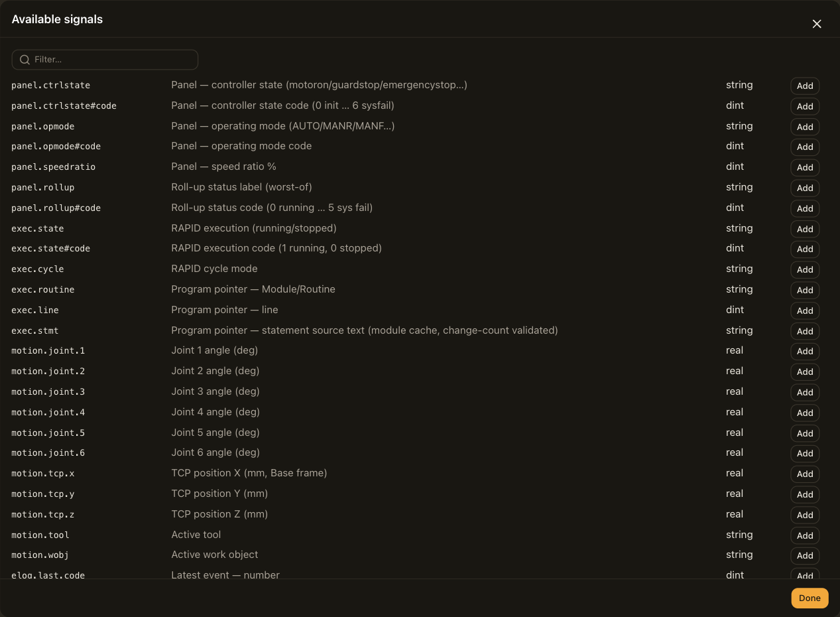
Task: Add the panel.ctrlstate#code signal
Action: pos(805,106)
